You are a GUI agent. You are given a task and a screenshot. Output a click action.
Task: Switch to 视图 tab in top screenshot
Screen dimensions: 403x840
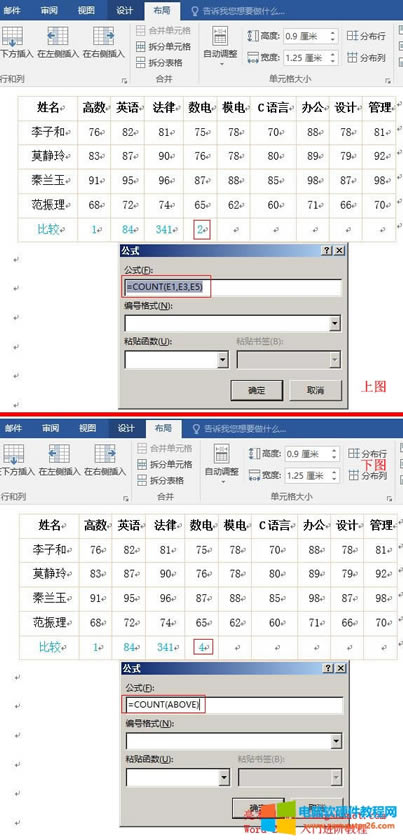click(x=86, y=10)
